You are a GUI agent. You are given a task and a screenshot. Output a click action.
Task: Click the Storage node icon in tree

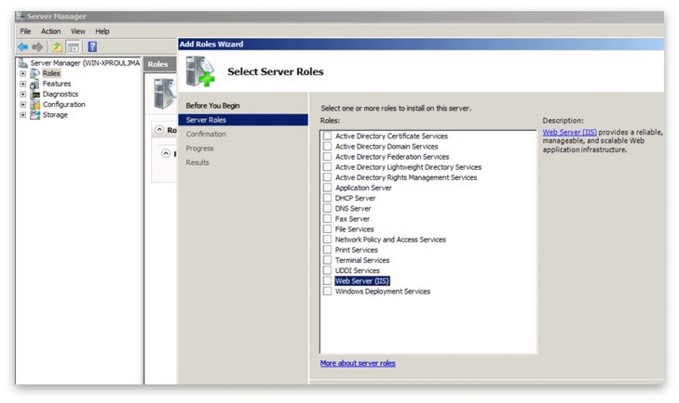click(35, 115)
